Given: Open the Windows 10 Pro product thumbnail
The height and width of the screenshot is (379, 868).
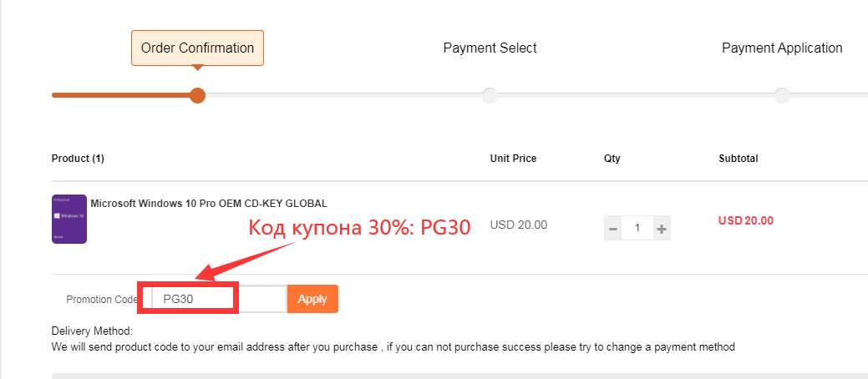Looking at the screenshot, I should 69,219.
